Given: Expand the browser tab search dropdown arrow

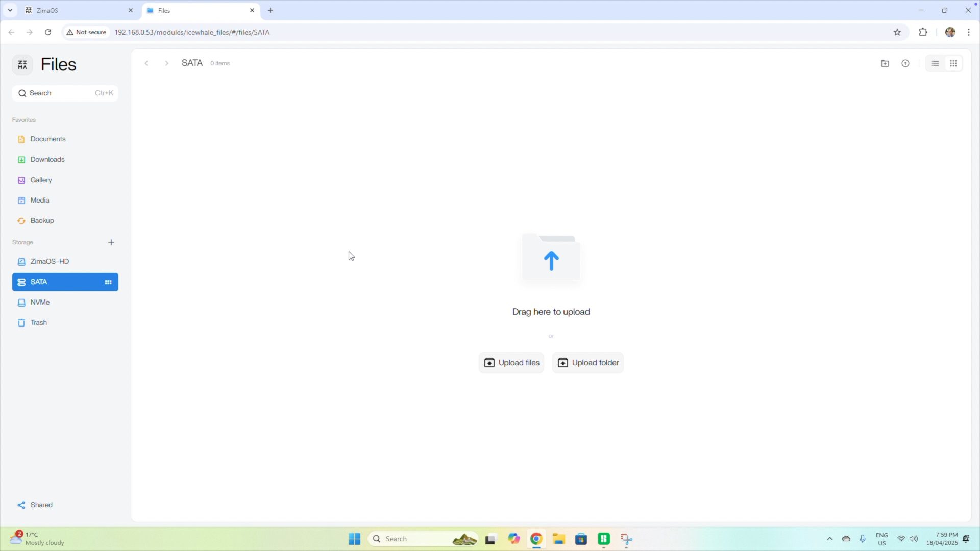Looking at the screenshot, I should tap(10, 10).
